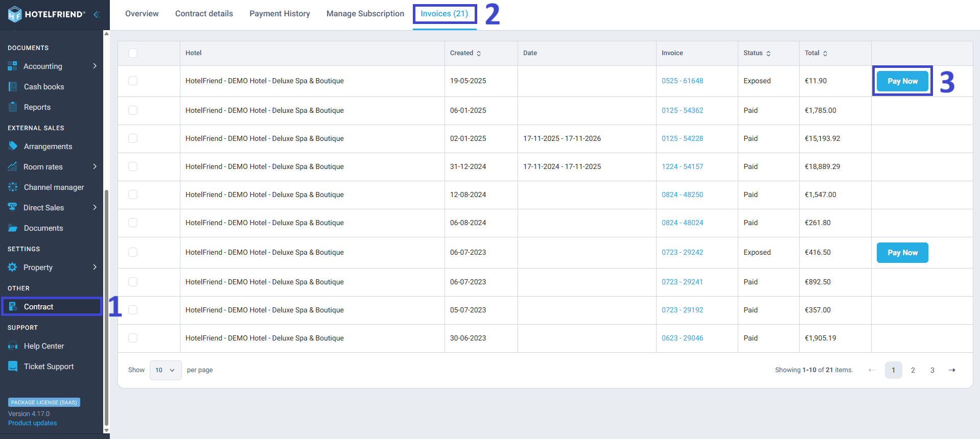
Task: Open invoice link 1224 - 54157
Action: [x=682, y=166]
